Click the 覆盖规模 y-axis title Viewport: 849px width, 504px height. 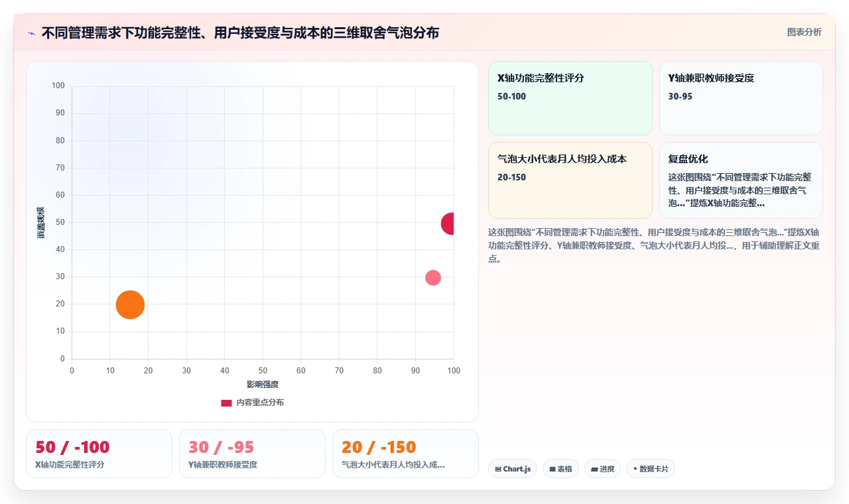point(41,223)
